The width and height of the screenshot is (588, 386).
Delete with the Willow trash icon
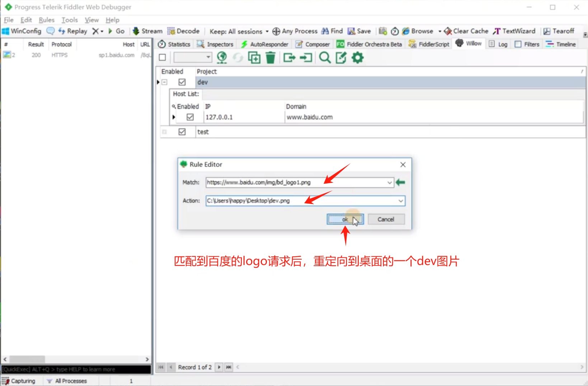click(271, 57)
